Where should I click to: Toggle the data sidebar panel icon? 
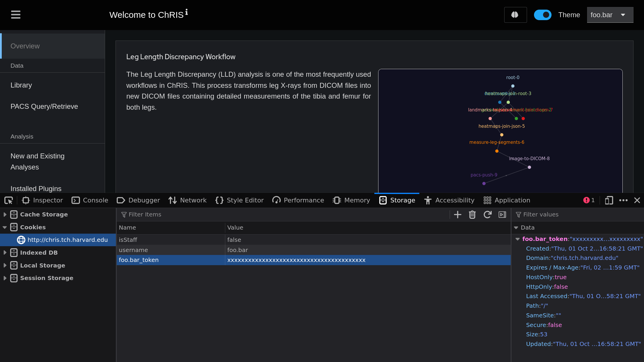click(x=502, y=215)
